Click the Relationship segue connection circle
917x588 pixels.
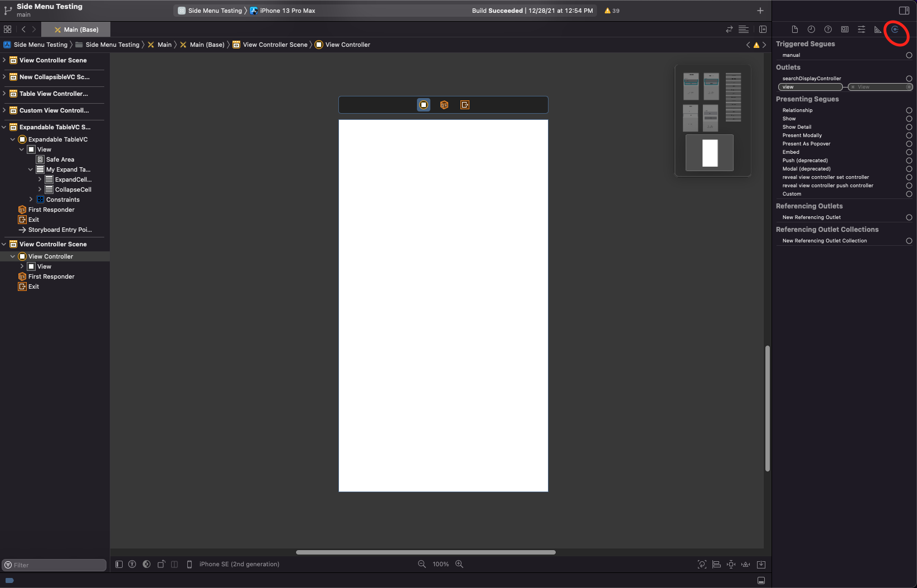click(909, 110)
